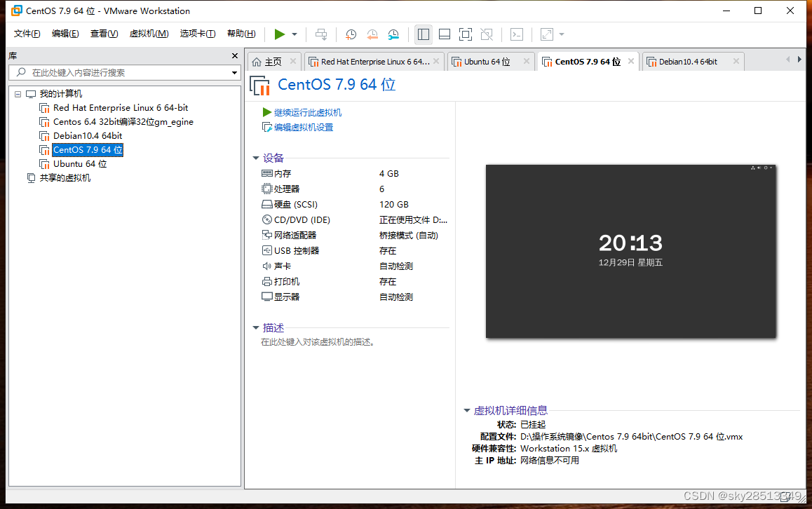Click the 配置文件 vmx path text
Screen dimensions: 812x509
pyautogui.click(x=631, y=437)
